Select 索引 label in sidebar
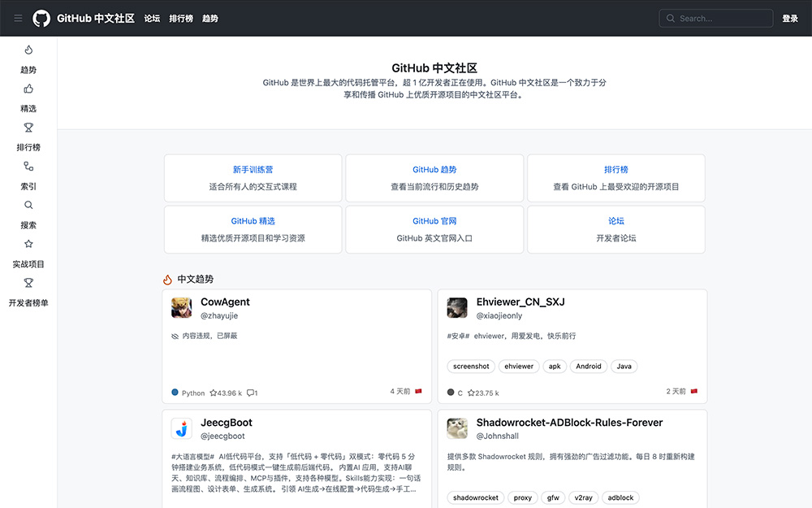The image size is (812, 508). (x=28, y=186)
